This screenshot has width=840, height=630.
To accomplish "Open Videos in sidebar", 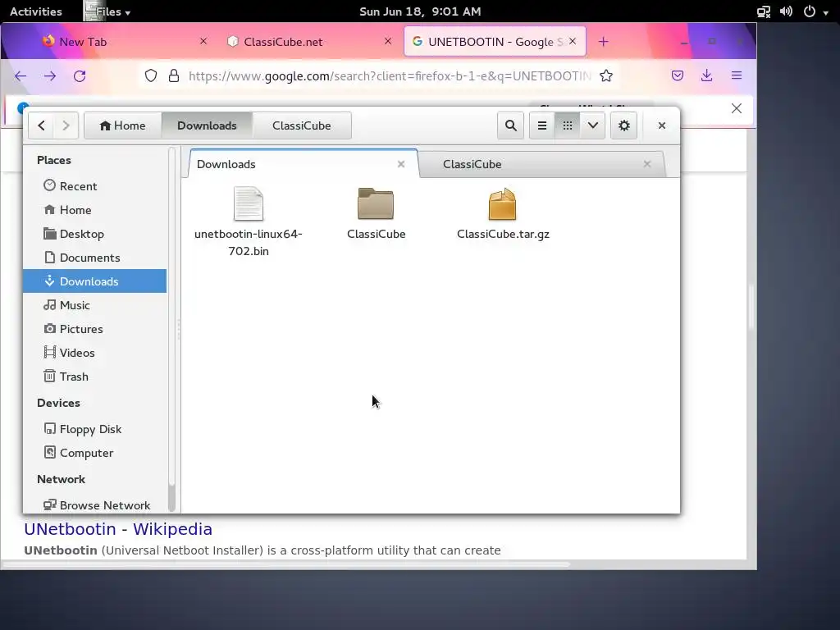I will click(95, 353).
